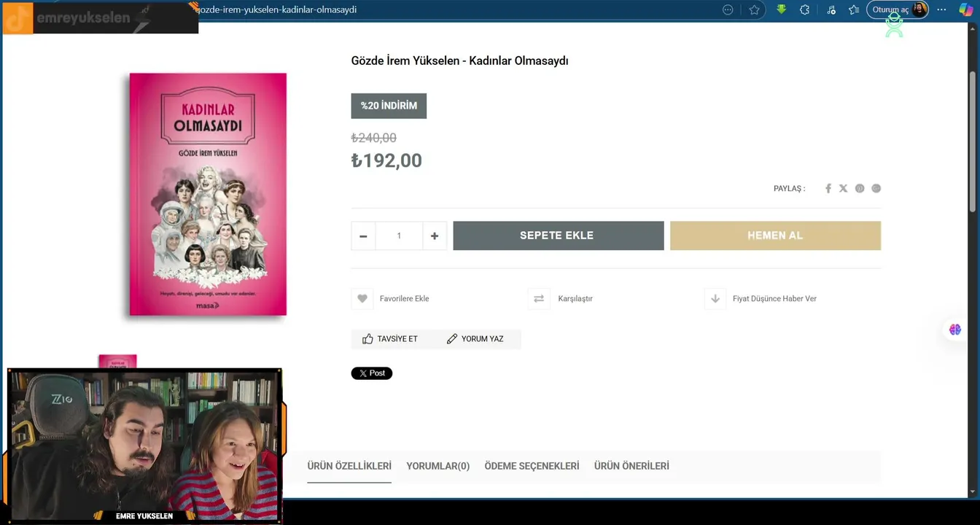The width and height of the screenshot is (980, 525).
Task: Click the price-drop down arrow icon
Action: coord(715,298)
